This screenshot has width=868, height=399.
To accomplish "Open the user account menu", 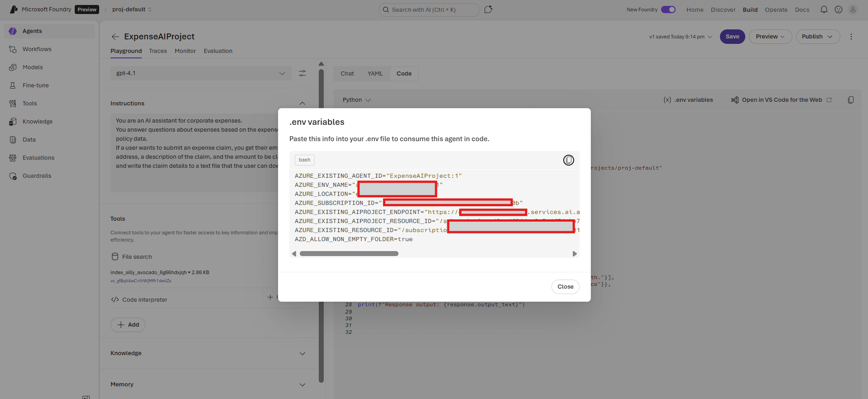I will tap(853, 9).
